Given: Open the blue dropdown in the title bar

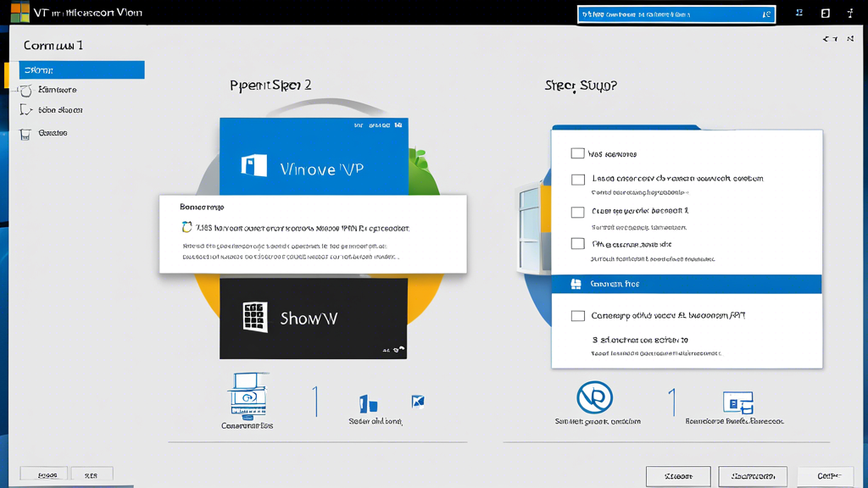Looking at the screenshot, I should 676,14.
